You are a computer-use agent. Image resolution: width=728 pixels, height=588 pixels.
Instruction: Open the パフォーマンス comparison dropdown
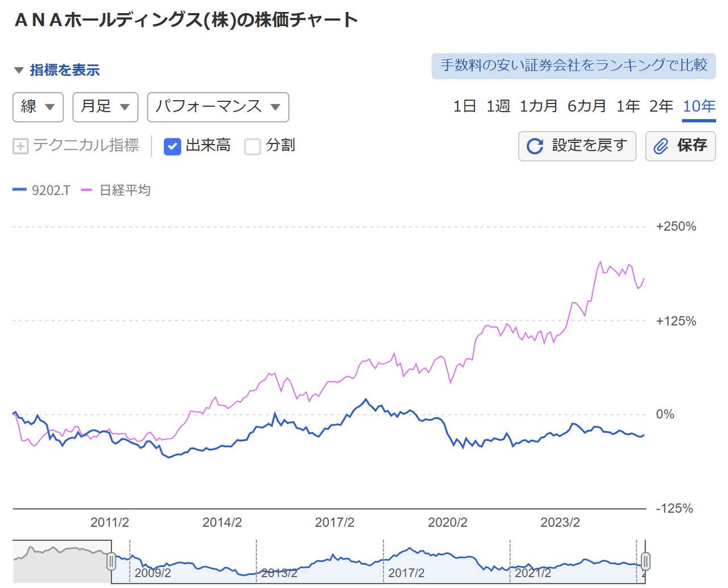click(x=218, y=107)
